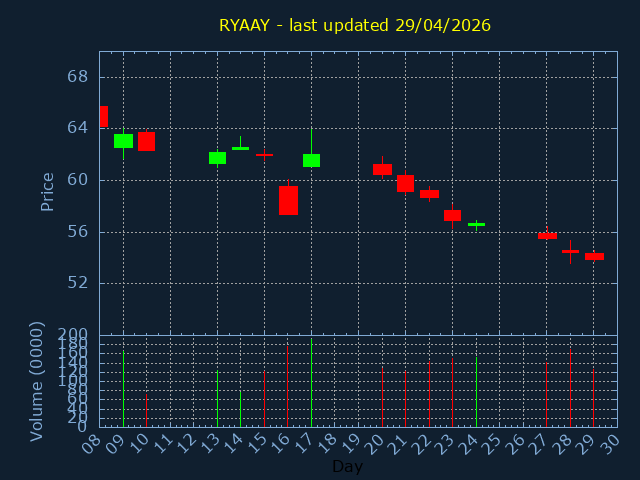Click the red volume bar for day 22
The image size is (640, 480).
pos(429,394)
